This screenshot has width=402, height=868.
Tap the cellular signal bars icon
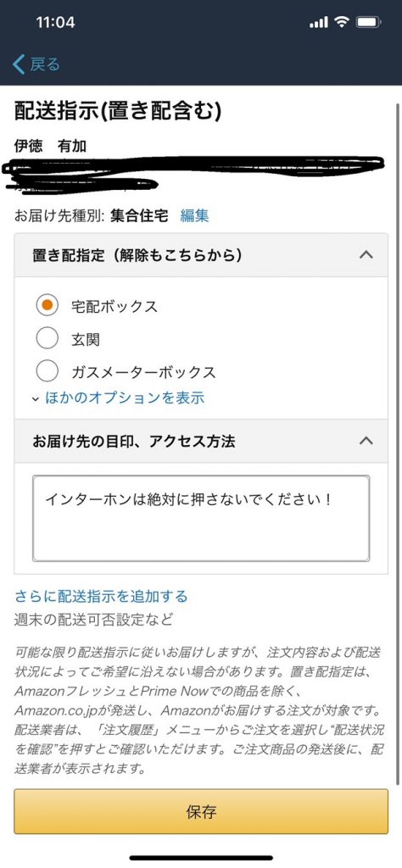[319, 23]
